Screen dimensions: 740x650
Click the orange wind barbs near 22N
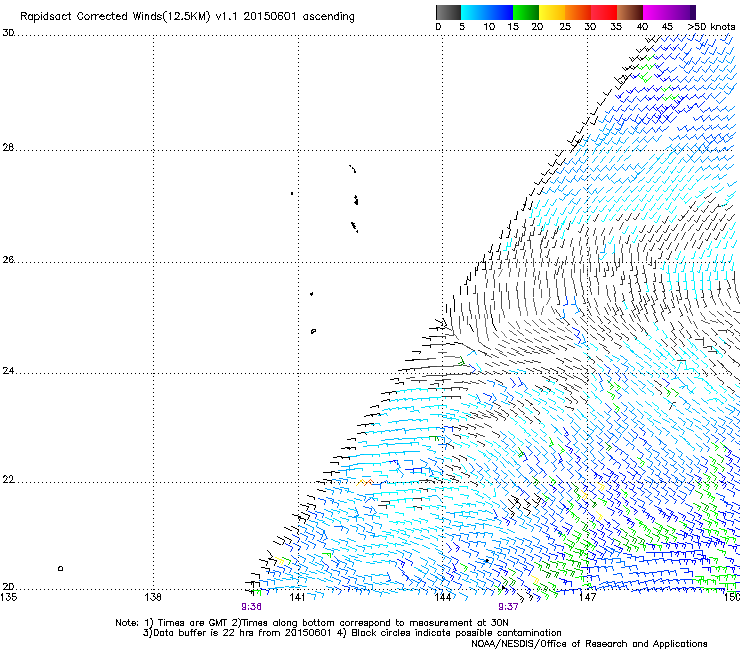[x=365, y=482]
